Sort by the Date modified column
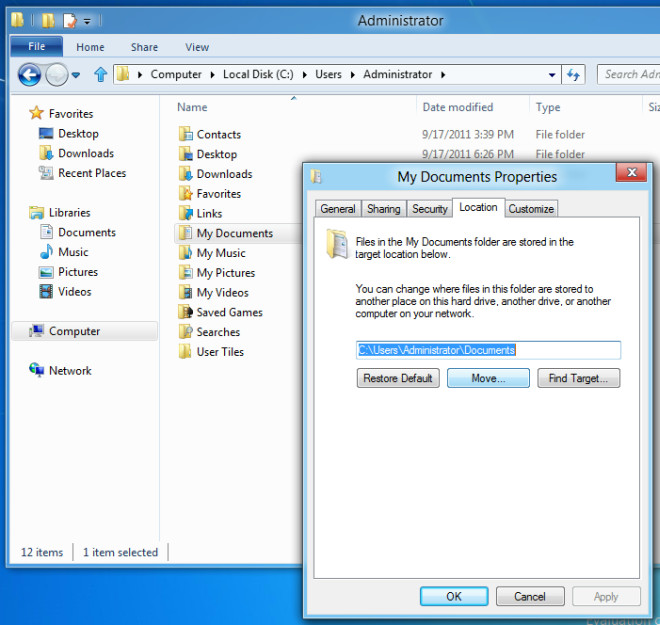This screenshot has width=660, height=625. point(458,107)
